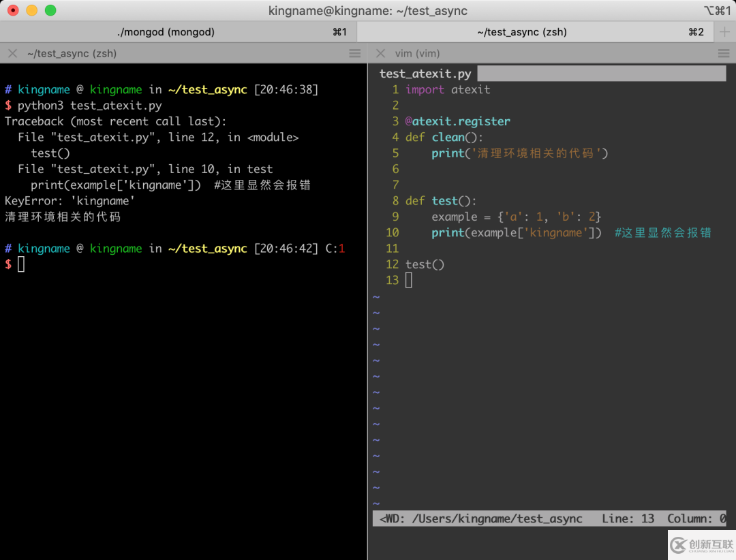736x560 pixels.
Task: Click the green zoom window button
Action: (50, 10)
